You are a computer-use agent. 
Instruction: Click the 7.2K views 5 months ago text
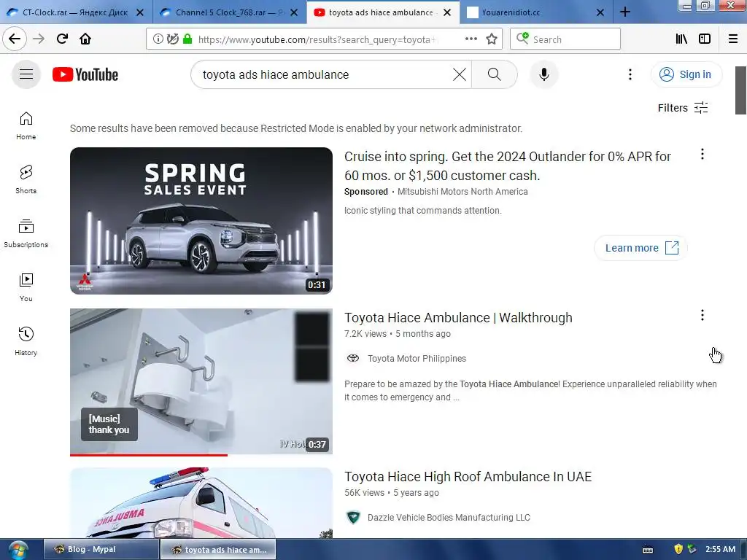[398, 334]
